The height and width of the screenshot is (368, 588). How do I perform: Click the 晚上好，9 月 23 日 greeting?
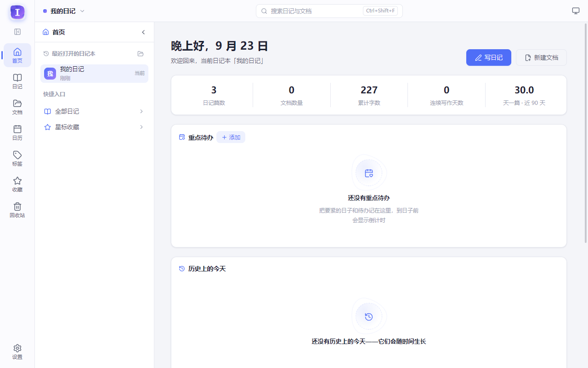coord(220,46)
